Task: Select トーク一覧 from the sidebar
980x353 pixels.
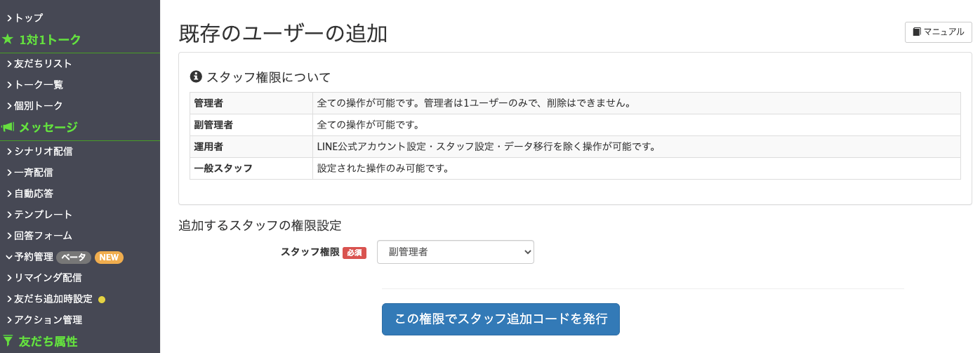Action: click(x=34, y=84)
